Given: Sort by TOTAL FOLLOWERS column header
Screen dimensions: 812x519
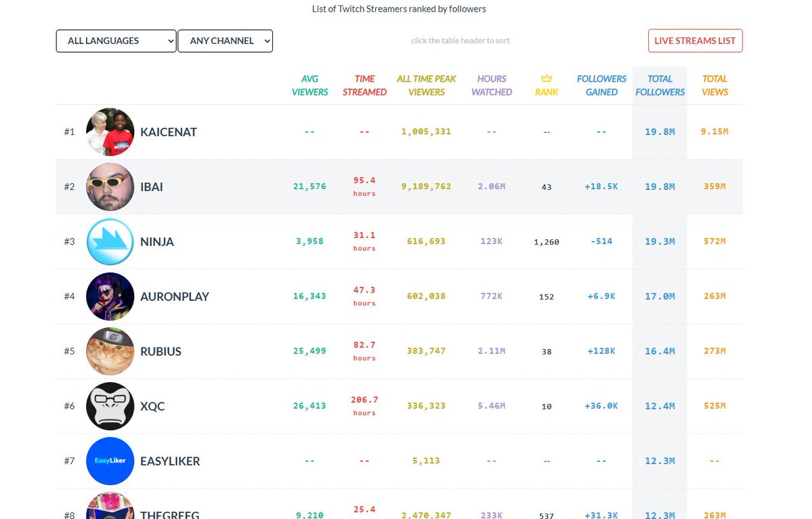Looking at the screenshot, I should coord(660,85).
